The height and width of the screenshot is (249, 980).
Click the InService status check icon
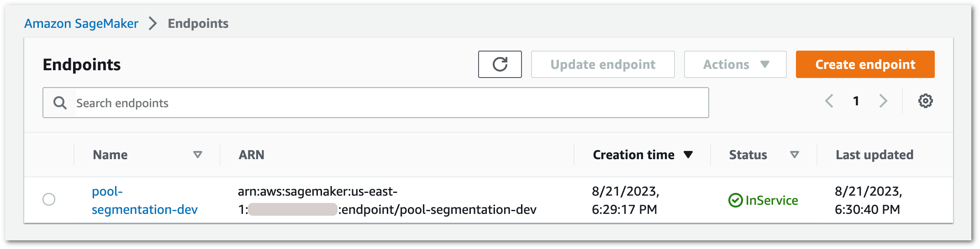tap(735, 200)
